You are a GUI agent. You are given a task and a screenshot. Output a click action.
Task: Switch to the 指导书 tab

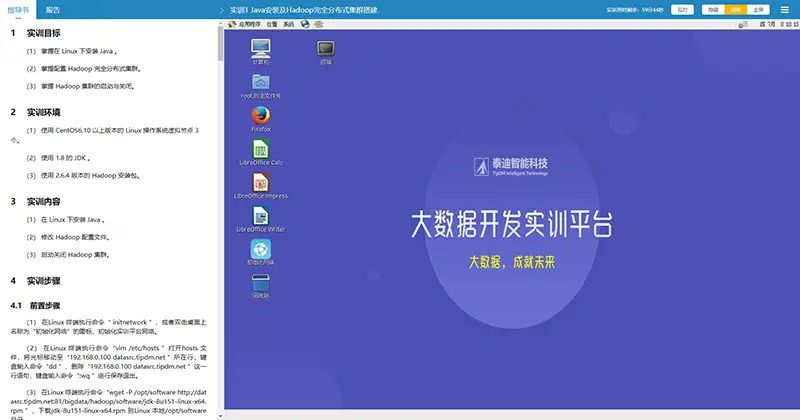click(18, 8)
